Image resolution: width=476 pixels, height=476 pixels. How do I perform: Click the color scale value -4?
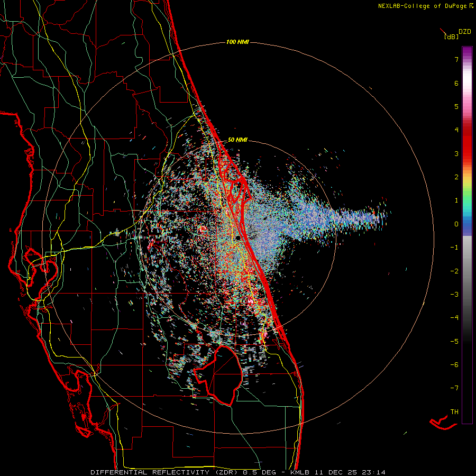pyautogui.click(x=454, y=317)
